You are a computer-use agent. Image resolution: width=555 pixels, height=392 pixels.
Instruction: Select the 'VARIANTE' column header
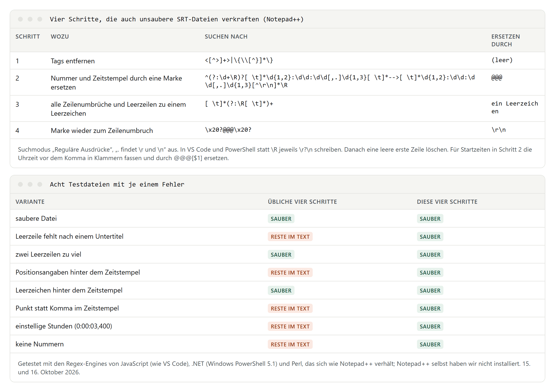tap(30, 202)
